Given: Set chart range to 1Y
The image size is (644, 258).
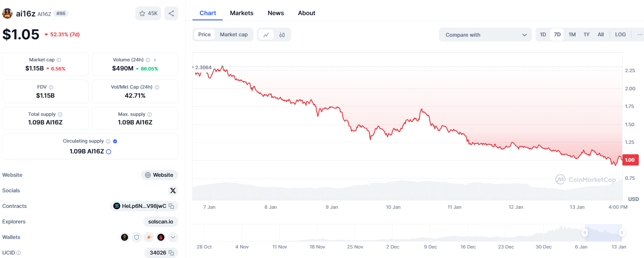Looking at the screenshot, I should coord(586,35).
